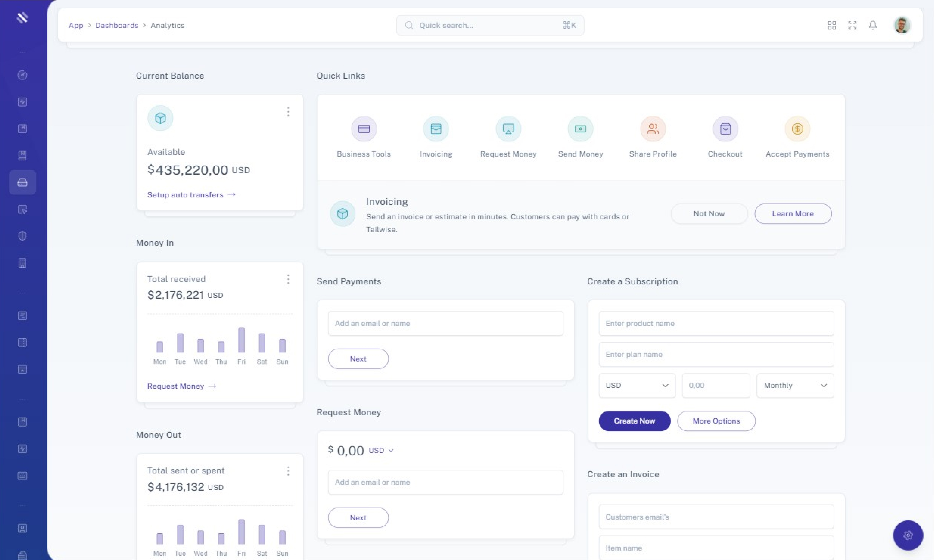Select the Send Money quick link icon

point(580,129)
